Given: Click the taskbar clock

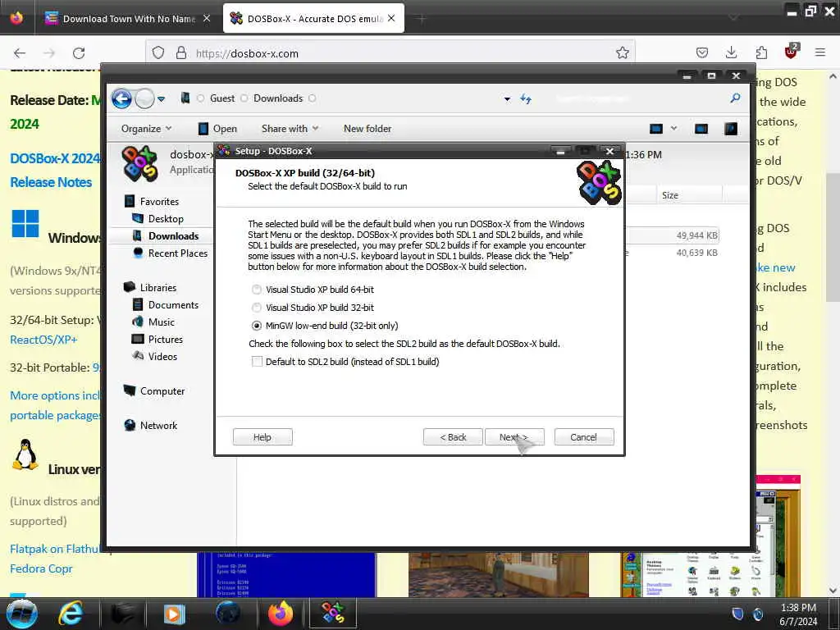Looking at the screenshot, I should (x=798, y=614).
